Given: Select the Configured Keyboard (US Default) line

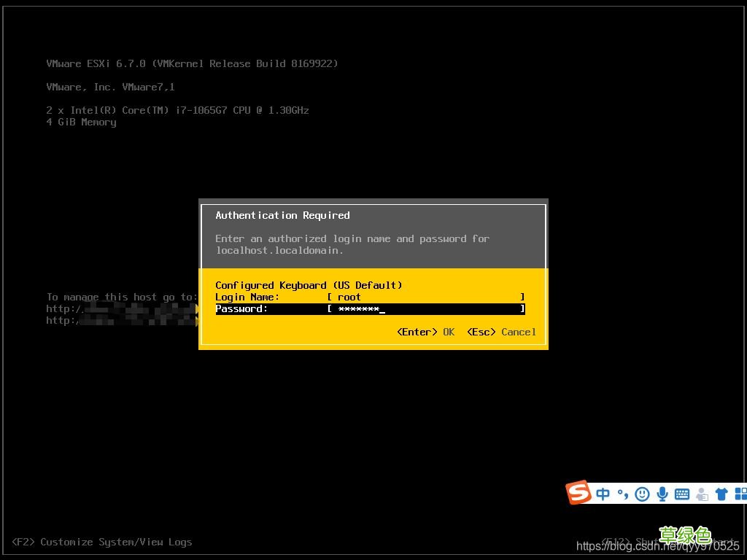Looking at the screenshot, I should tap(309, 285).
